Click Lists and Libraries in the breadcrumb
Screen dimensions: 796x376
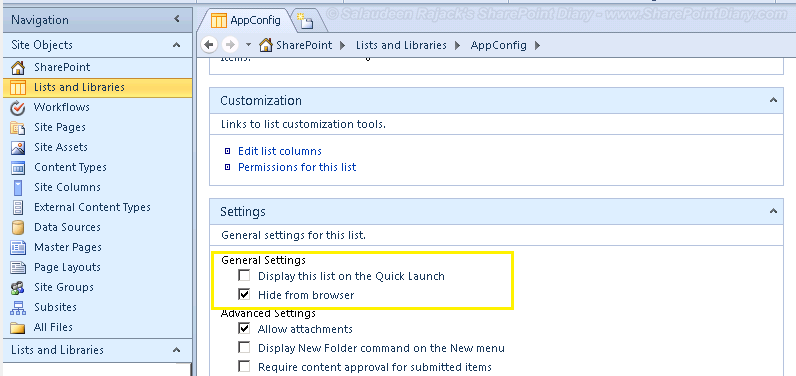click(x=401, y=45)
